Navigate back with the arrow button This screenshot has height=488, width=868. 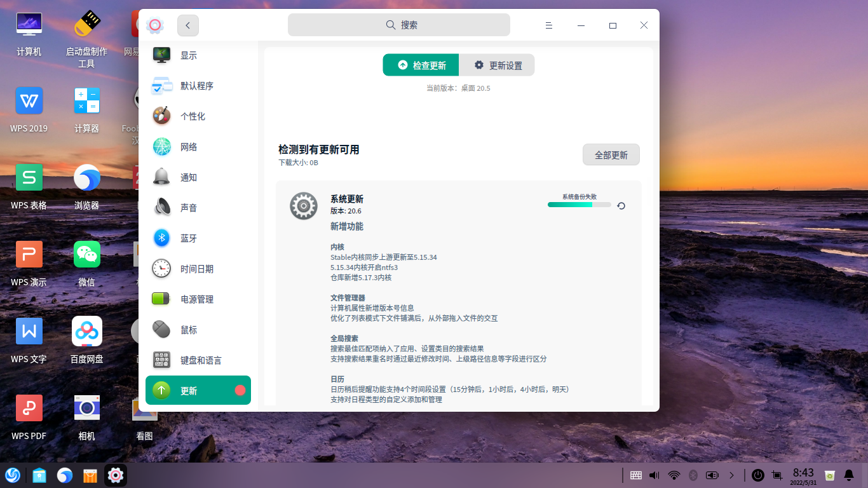coord(187,25)
